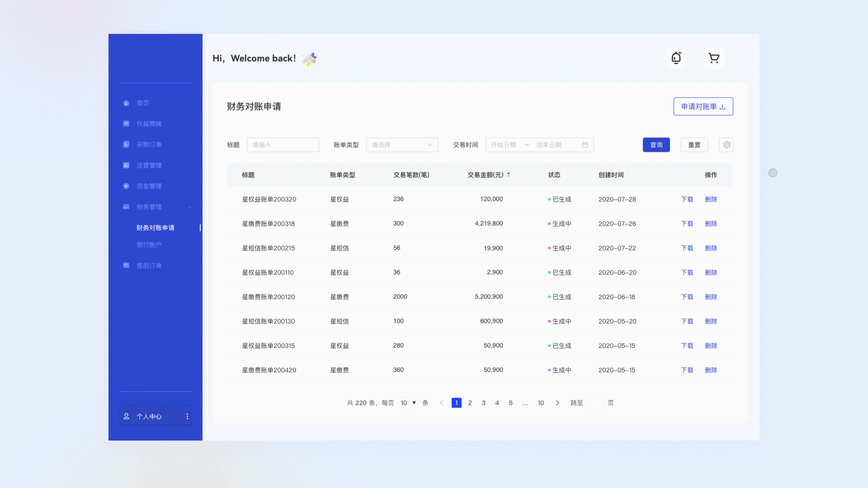Viewport: 868px width, 488px height.
Task: Go to page 5
Action: tap(511, 403)
